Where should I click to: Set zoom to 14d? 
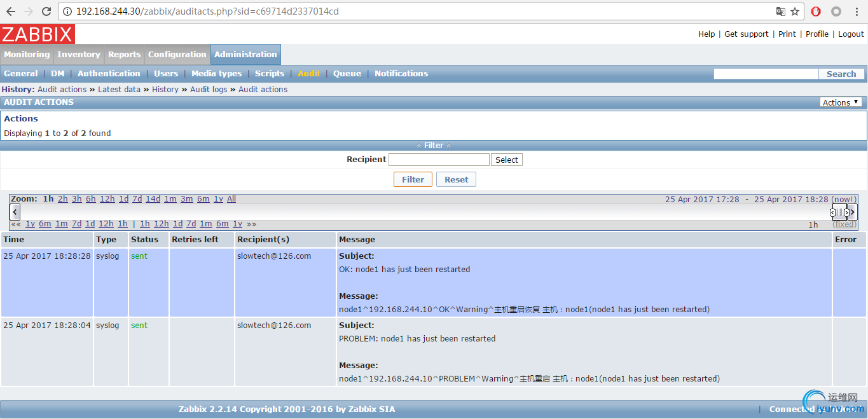[x=153, y=199]
